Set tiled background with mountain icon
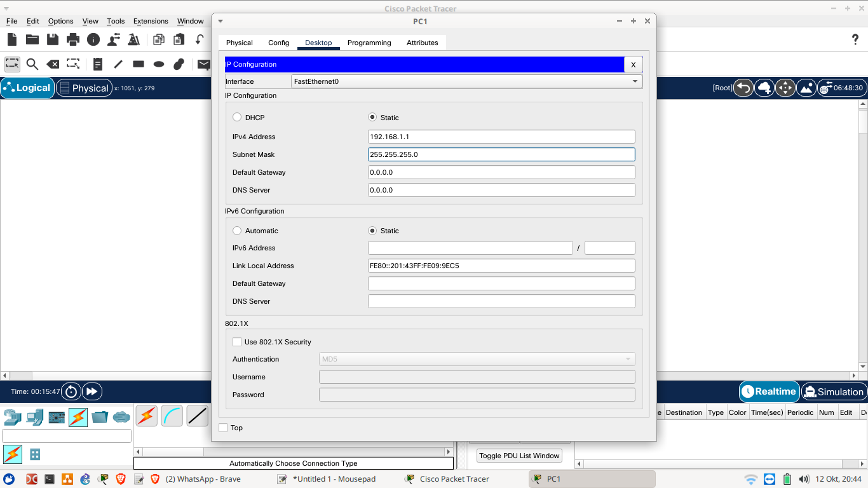 806,88
